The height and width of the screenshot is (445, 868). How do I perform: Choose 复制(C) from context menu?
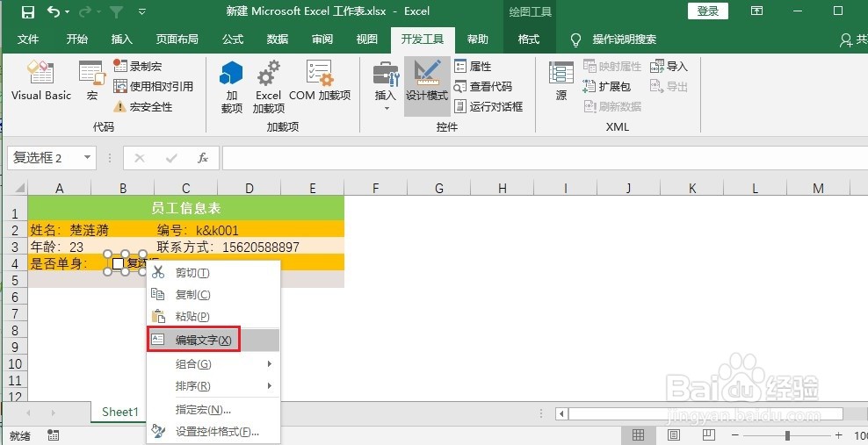click(x=213, y=295)
